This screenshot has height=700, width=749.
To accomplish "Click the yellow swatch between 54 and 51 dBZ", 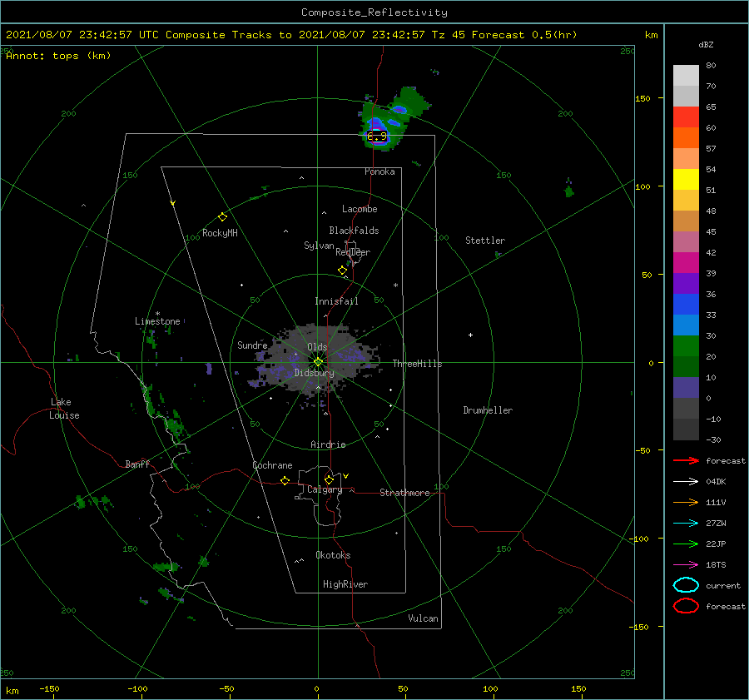I will [686, 180].
